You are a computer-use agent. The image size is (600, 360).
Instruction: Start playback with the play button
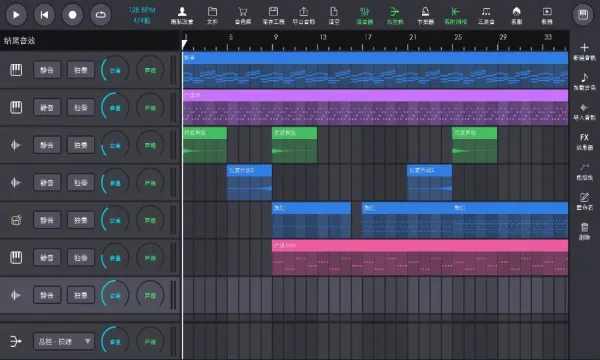(16, 15)
